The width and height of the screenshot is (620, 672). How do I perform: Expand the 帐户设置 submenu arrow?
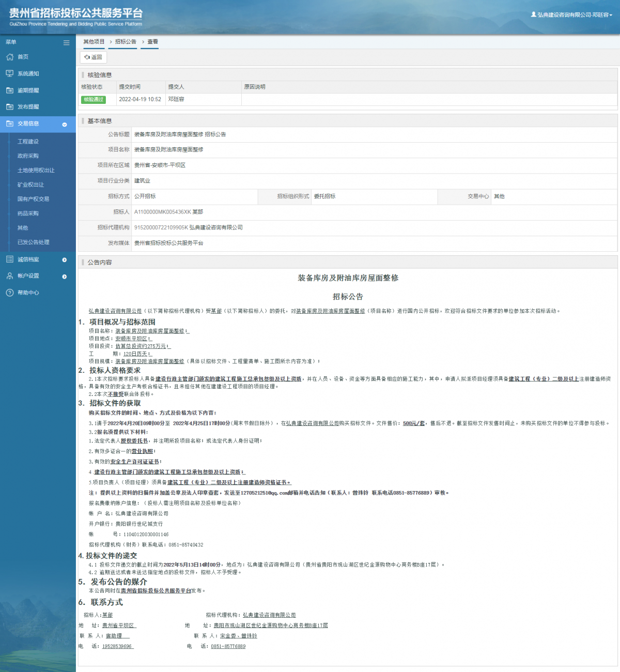65,277
